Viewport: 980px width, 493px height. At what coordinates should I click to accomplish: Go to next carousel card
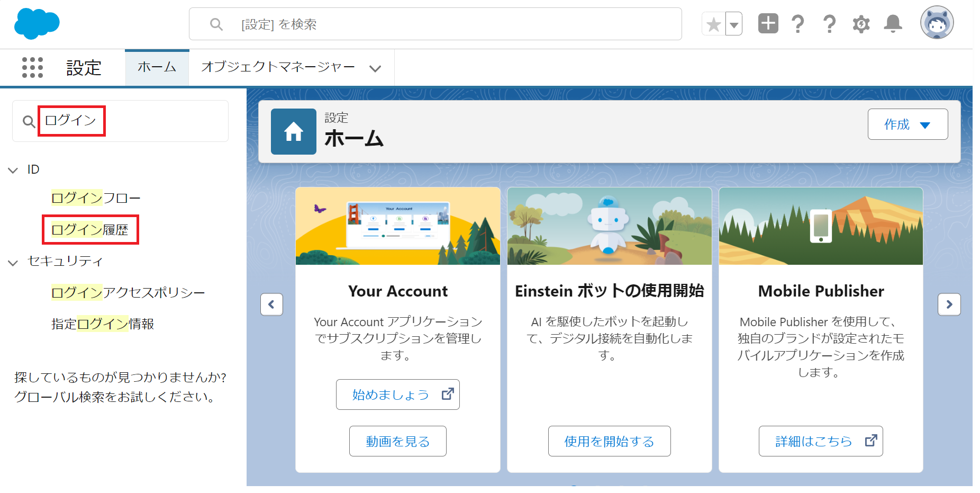[949, 304]
